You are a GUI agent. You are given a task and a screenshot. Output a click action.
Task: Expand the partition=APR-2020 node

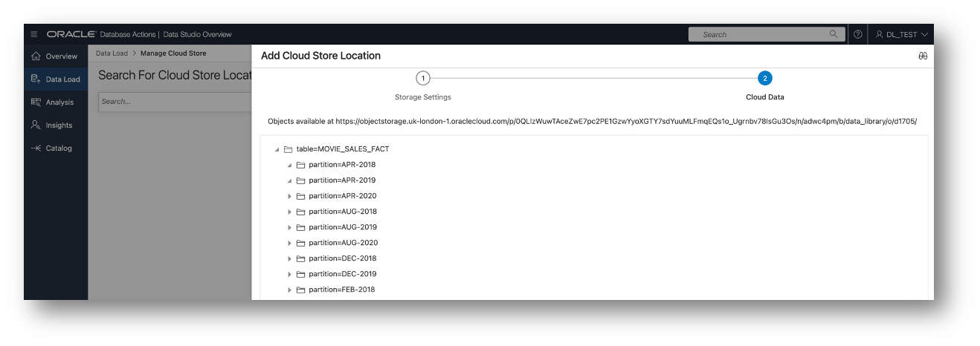289,196
